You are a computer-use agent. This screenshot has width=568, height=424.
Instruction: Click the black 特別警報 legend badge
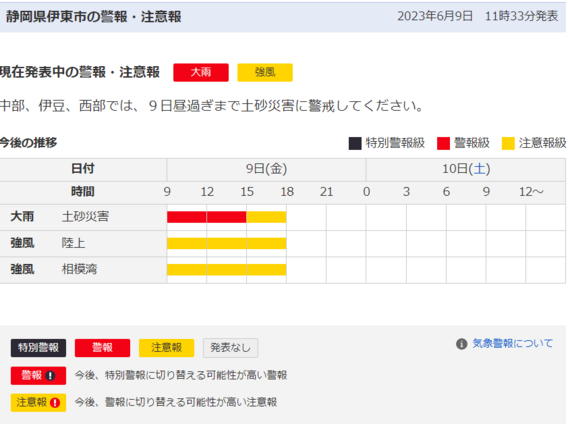[x=38, y=348]
